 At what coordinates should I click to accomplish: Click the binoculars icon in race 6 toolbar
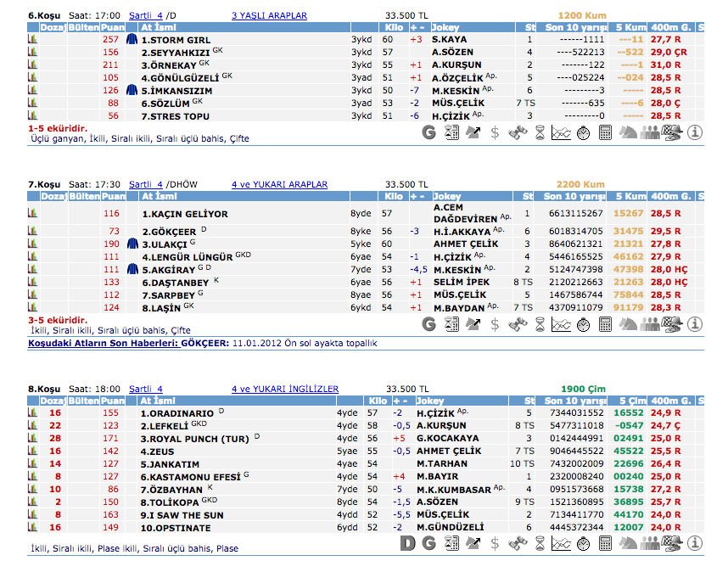pyautogui.click(x=518, y=132)
